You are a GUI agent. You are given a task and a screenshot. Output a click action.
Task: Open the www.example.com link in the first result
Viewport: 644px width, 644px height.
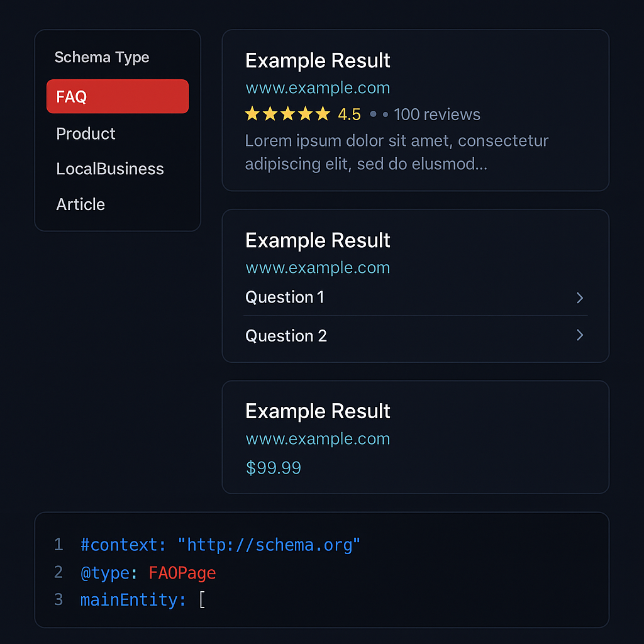[x=318, y=88]
